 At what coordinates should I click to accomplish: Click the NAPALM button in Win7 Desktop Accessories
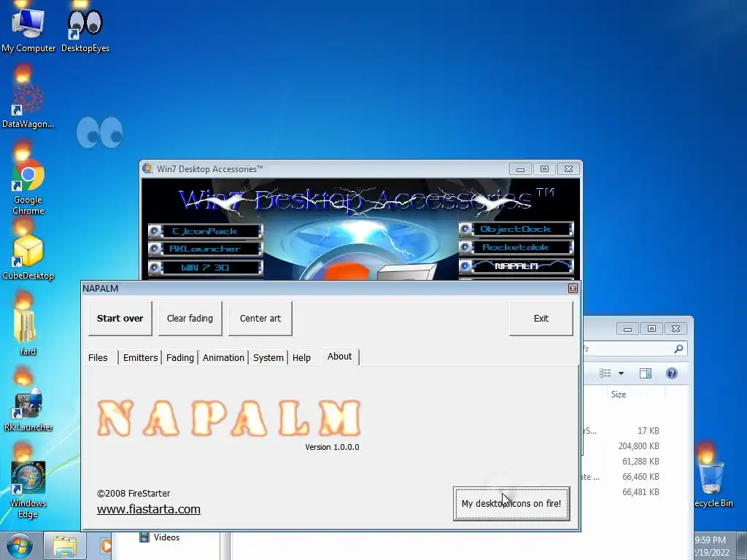[x=516, y=266]
